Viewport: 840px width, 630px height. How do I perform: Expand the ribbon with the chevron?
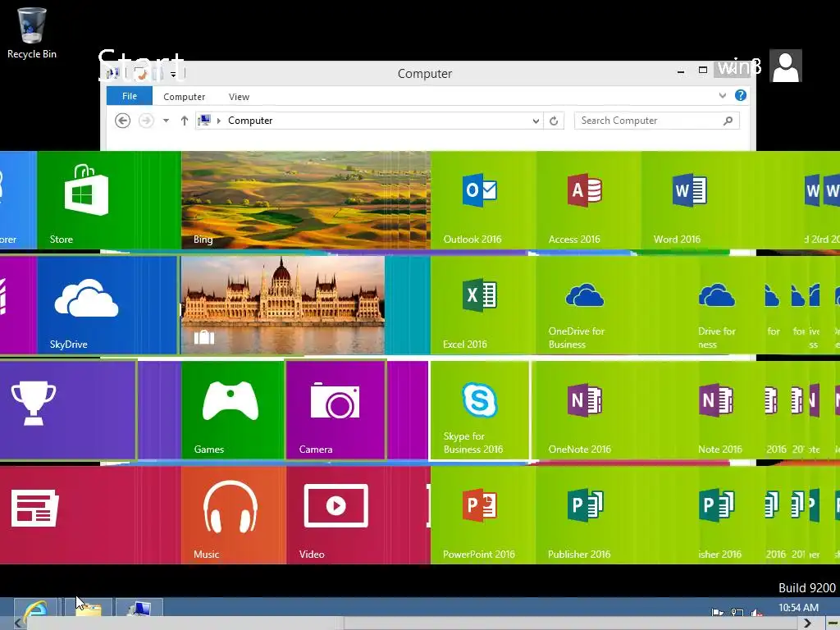click(723, 95)
